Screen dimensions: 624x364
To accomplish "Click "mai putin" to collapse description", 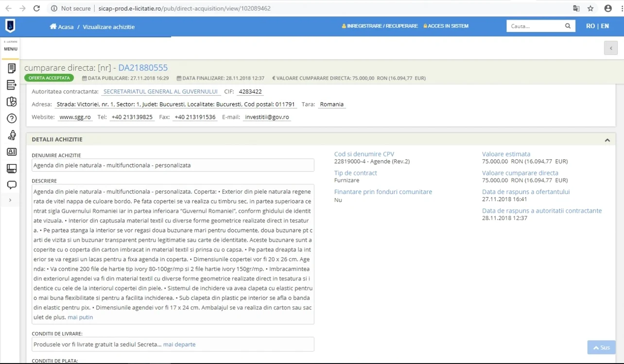I will tap(80, 317).
